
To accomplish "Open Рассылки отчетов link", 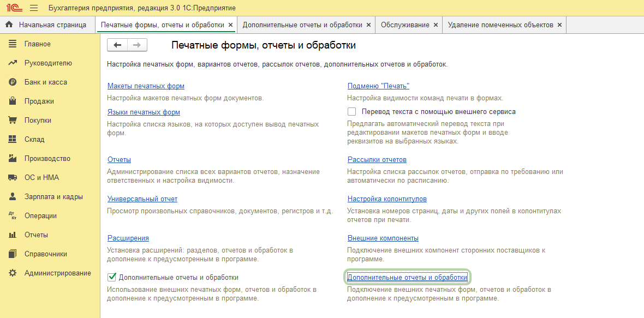I will [377, 160].
